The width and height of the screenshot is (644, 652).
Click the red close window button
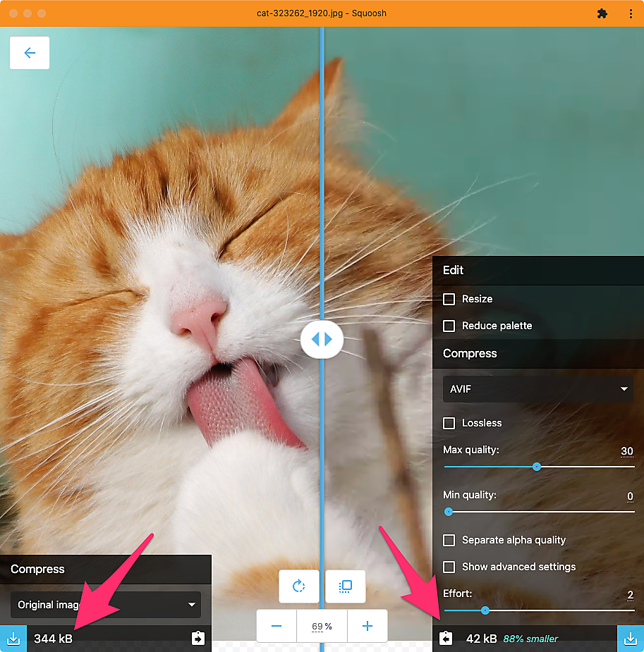pyautogui.click(x=13, y=13)
